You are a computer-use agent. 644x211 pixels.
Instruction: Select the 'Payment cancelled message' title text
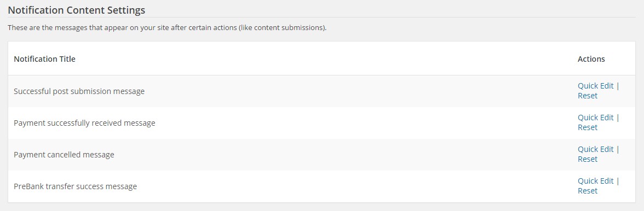[64, 155]
